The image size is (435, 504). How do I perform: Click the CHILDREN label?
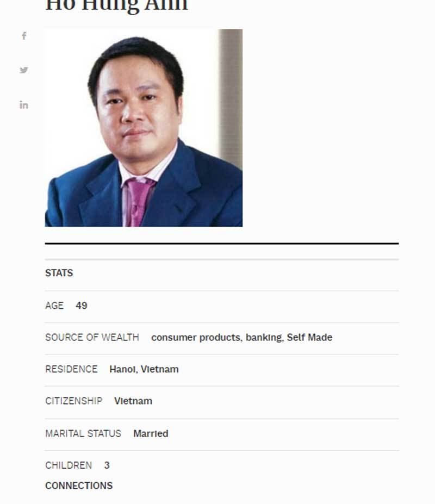click(69, 465)
